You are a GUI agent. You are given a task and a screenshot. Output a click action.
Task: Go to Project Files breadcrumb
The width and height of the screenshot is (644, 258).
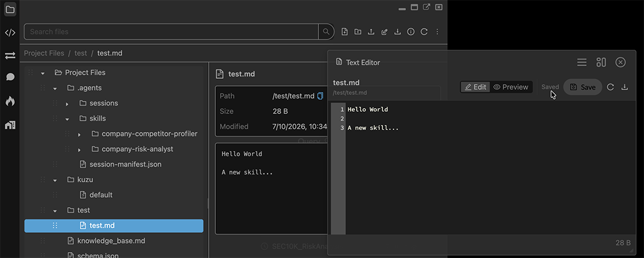coord(44,53)
